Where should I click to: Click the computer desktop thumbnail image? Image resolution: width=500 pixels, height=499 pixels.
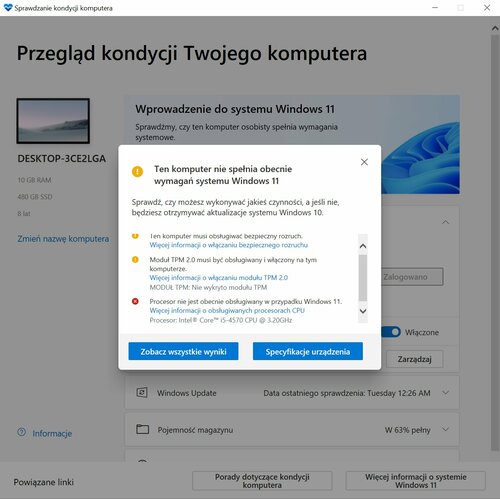[x=53, y=121]
